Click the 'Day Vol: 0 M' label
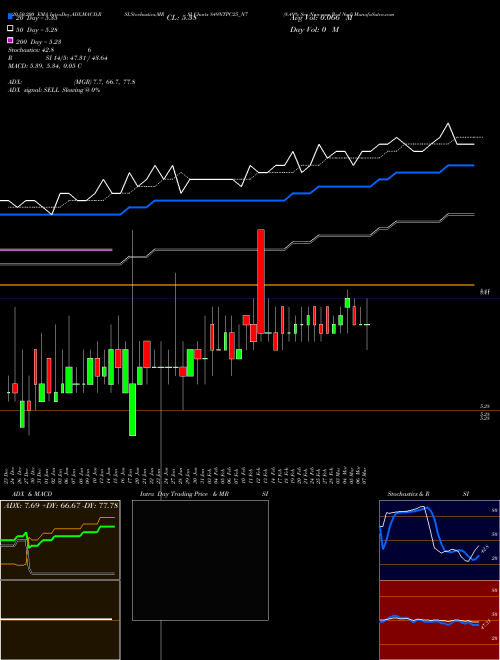Viewport: 500px width, 660px height. tap(314, 30)
